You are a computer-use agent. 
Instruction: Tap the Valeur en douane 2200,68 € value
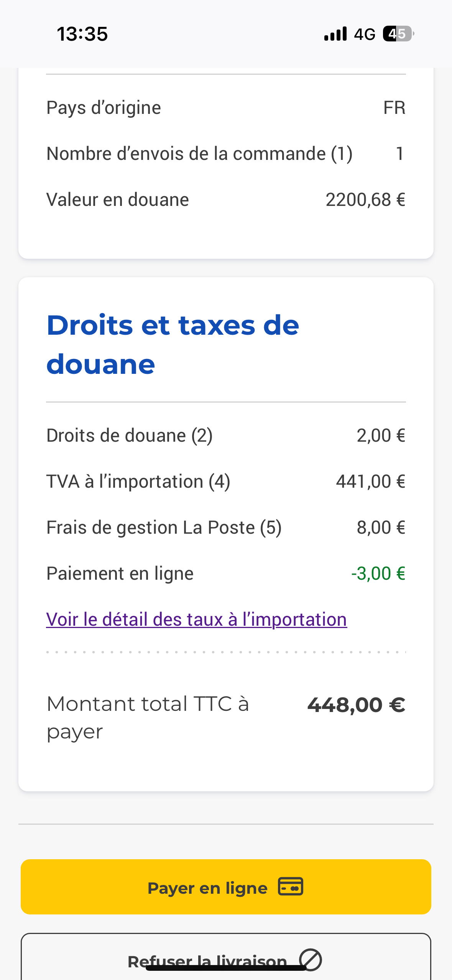click(365, 200)
